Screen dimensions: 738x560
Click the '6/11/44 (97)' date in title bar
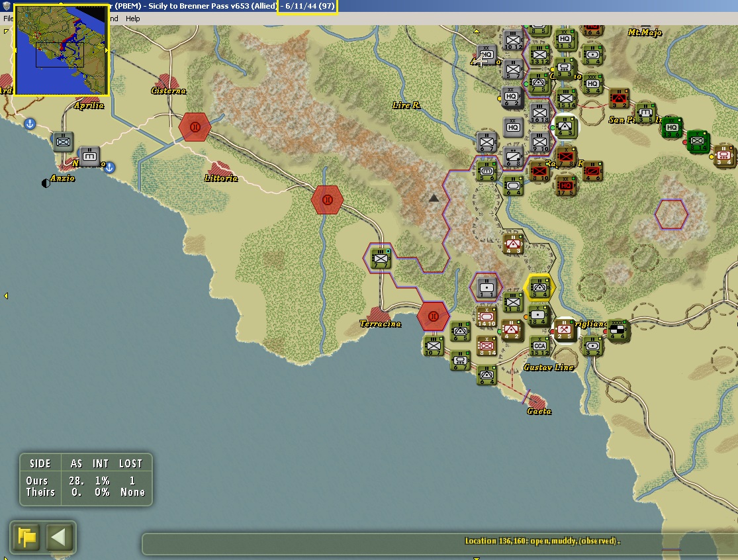(x=307, y=6)
